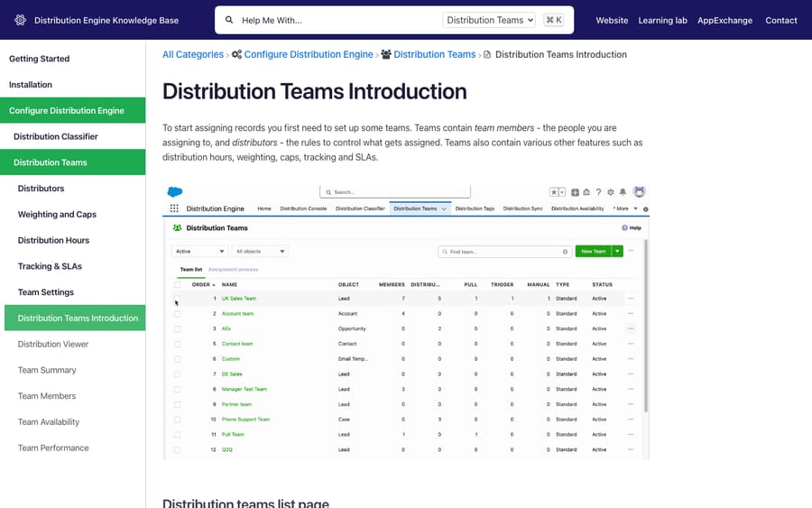Click the magnifier icon in the header search
Image resolution: width=812 pixels, height=508 pixels.
[x=229, y=20]
